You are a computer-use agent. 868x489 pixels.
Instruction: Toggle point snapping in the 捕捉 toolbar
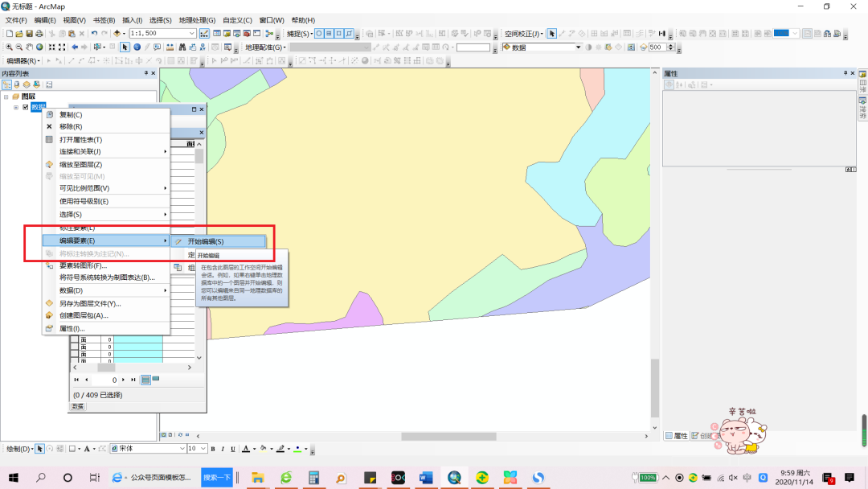tap(319, 34)
